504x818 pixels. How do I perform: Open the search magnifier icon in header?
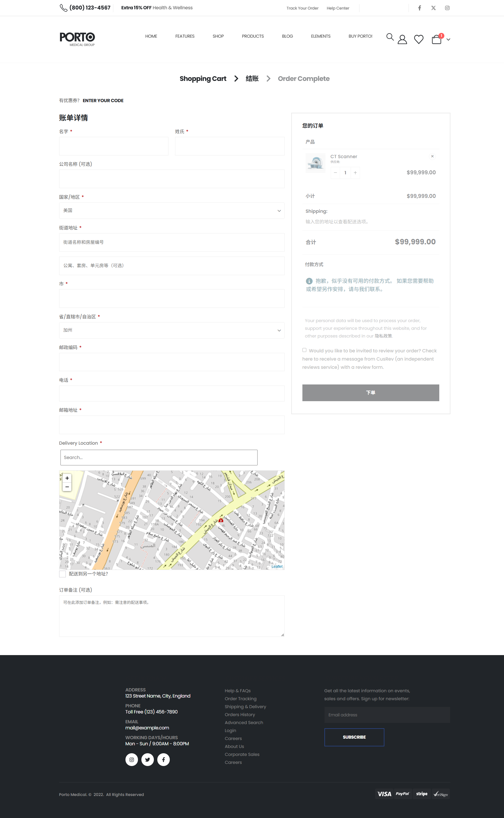390,37
